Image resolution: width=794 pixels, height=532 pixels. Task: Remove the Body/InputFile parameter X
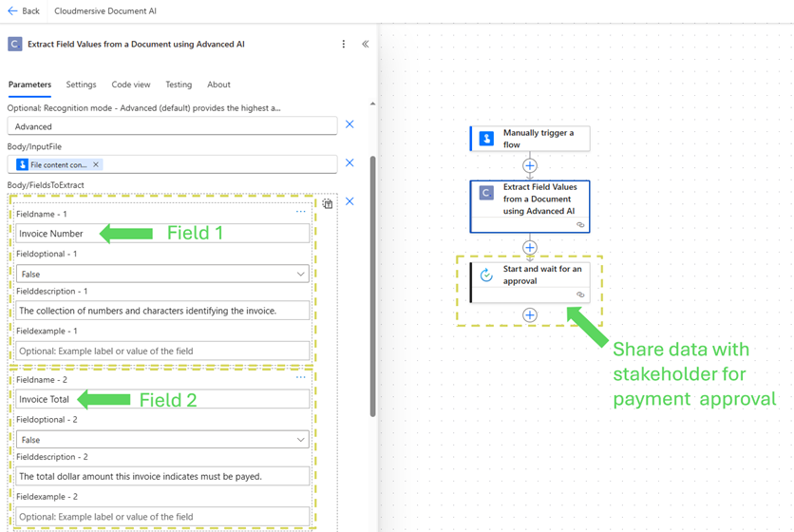(350, 162)
